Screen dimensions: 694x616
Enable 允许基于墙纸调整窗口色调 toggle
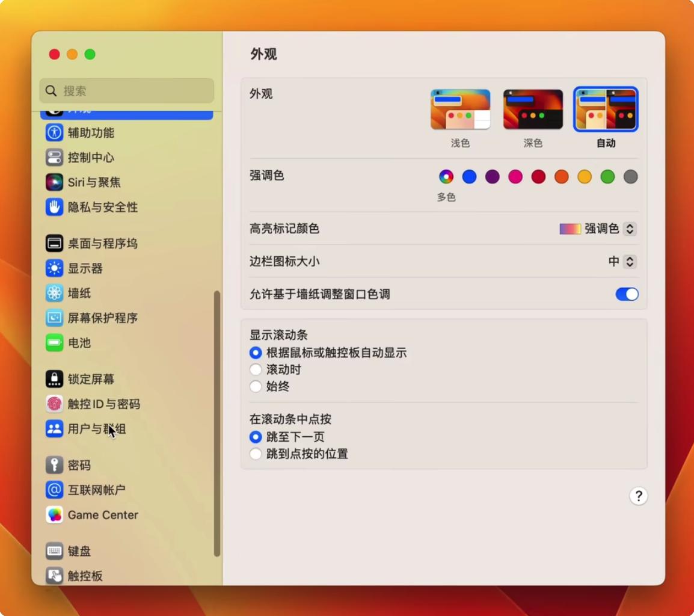(x=627, y=294)
